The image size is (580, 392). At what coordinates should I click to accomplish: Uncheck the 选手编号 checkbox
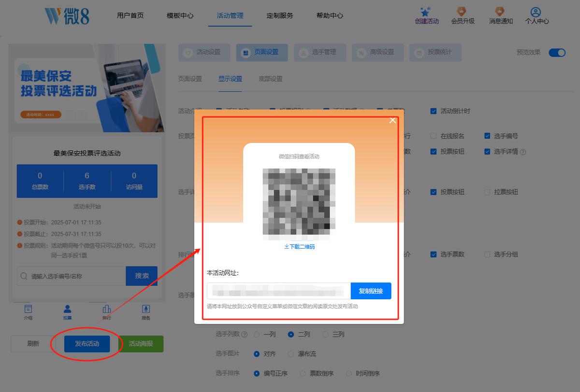click(x=487, y=136)
